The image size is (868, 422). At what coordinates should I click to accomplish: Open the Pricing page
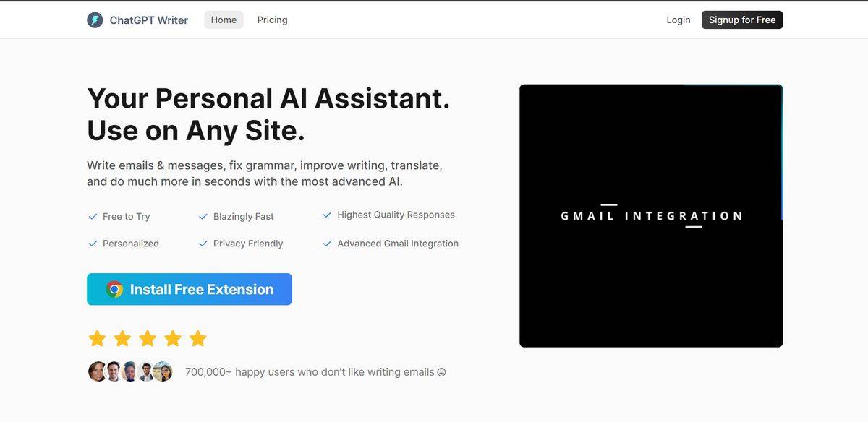272,20
